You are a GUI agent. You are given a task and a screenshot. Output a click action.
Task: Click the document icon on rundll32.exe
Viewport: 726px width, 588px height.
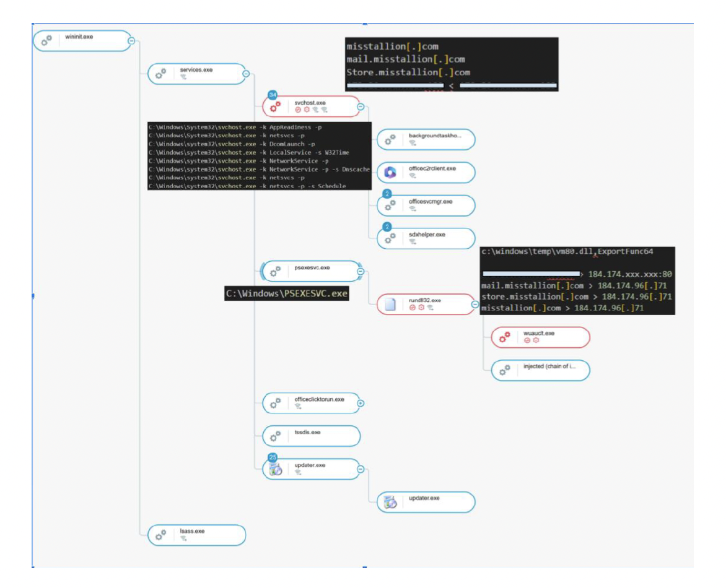point(390,304)
